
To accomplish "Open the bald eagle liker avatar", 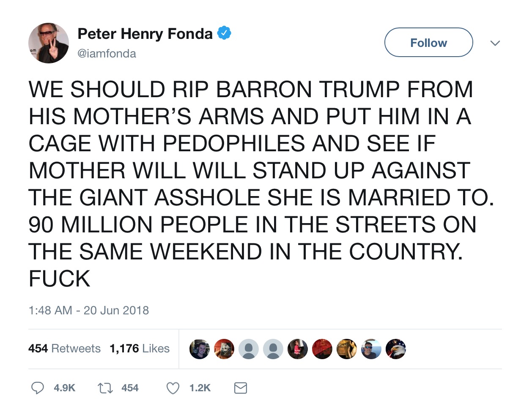I will click(395, 349).
